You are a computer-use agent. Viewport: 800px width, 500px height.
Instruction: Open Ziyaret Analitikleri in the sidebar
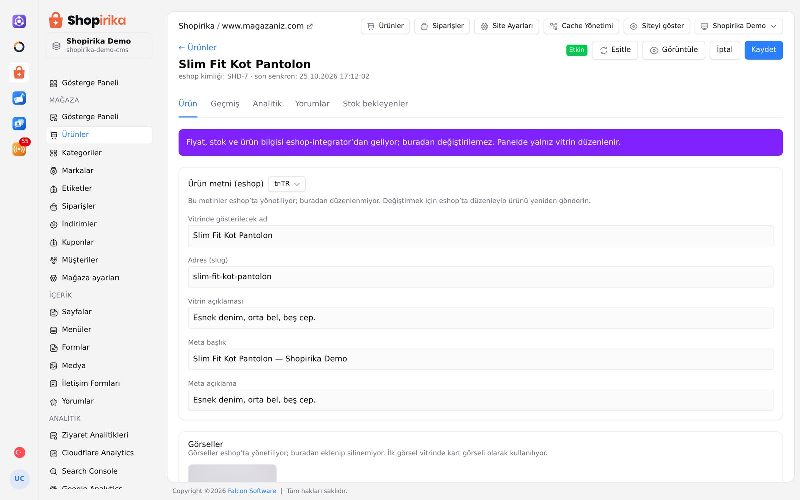(x=99, y=435)
